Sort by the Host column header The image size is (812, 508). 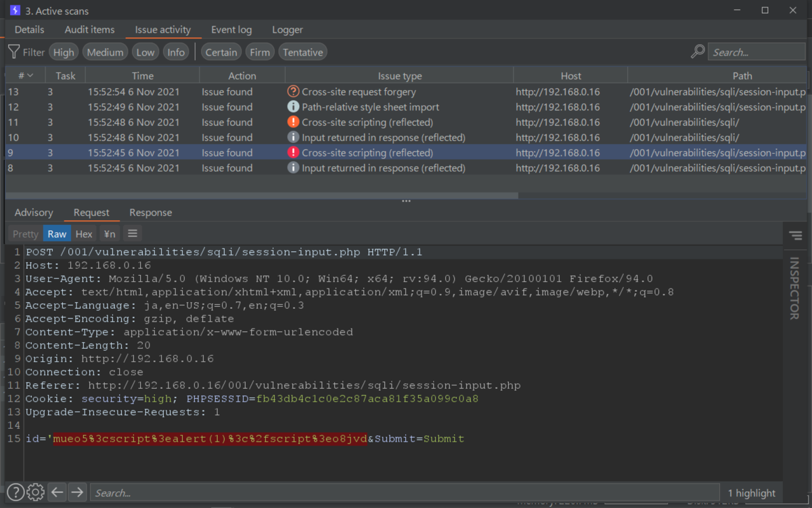click(571, 76)
